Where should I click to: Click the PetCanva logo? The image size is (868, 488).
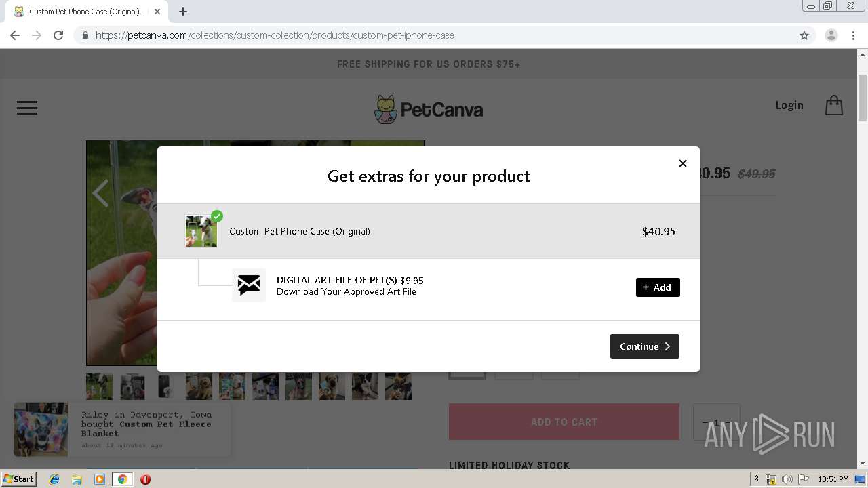tap(429, 109)
